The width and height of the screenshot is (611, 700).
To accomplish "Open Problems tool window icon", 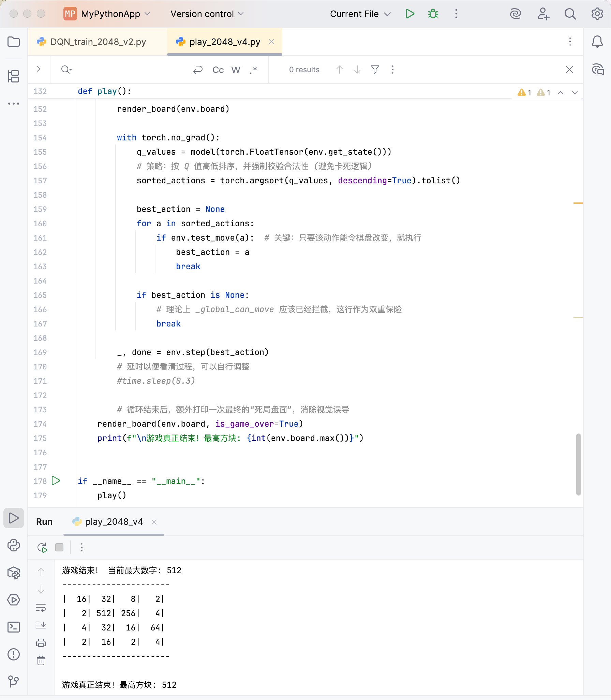I will pos(14,654).
